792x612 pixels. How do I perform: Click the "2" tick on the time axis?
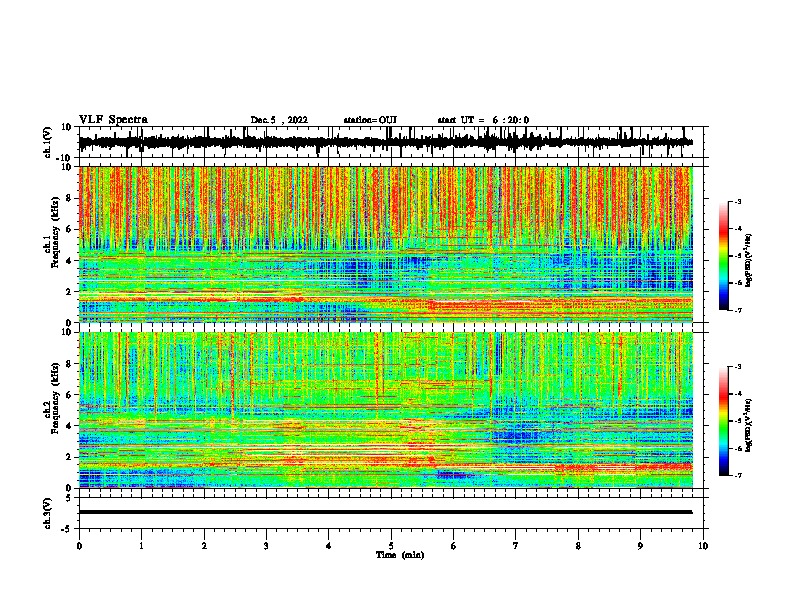point(204,546)
